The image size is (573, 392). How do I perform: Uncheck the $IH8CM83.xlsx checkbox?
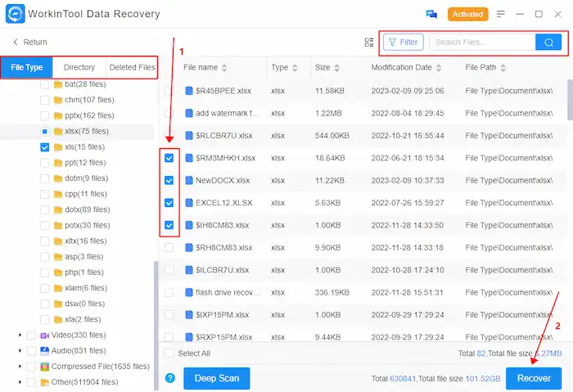(169, 225)
